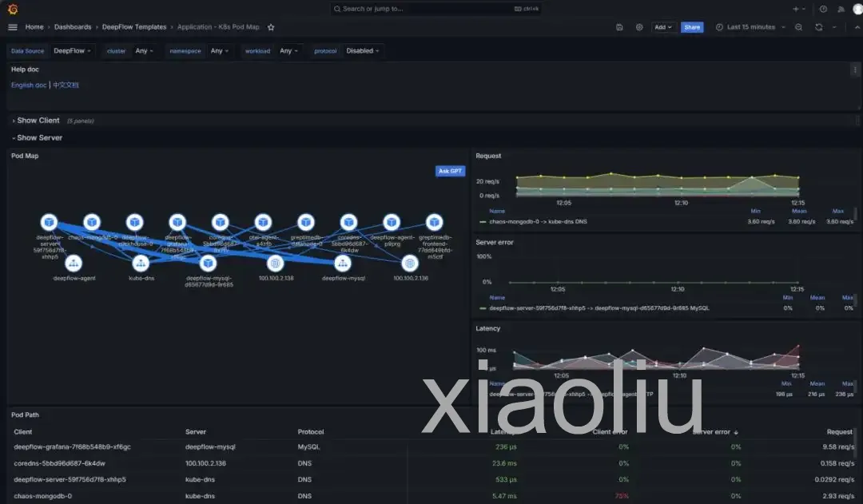Star the dashboard as favorite
Screen dimensions: 863x504
[271, 27]
